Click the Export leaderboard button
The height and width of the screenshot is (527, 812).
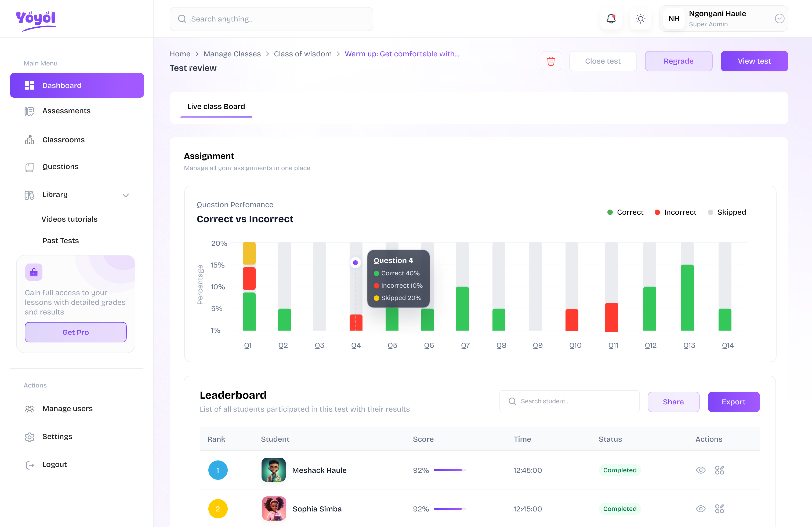[x=733, y=402]
